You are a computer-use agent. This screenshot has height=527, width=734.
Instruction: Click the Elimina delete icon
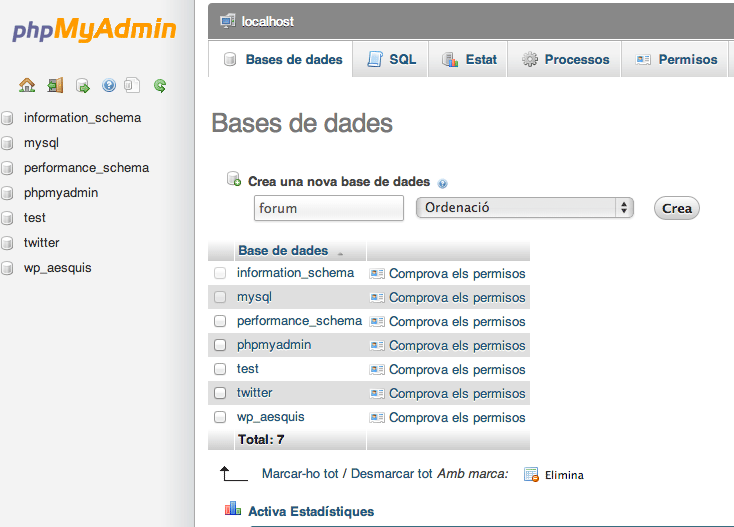click(531, 475)
